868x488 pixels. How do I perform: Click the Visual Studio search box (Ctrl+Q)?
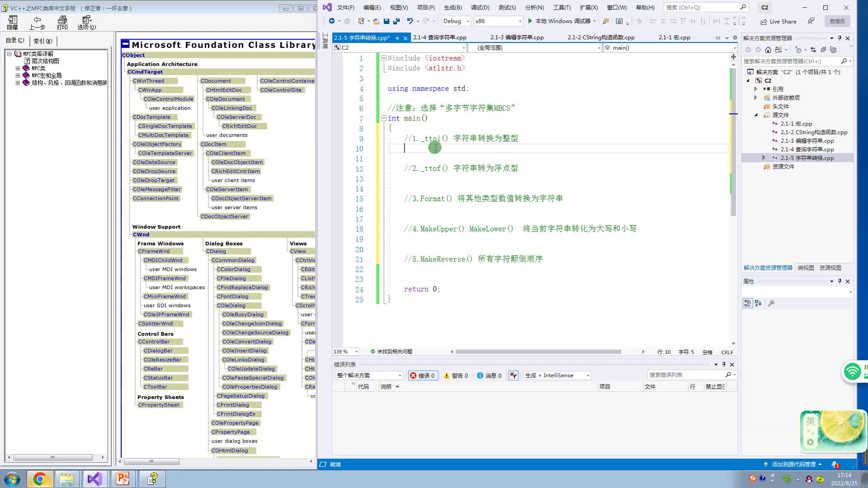pyautogui.click(x=706, y=7)
